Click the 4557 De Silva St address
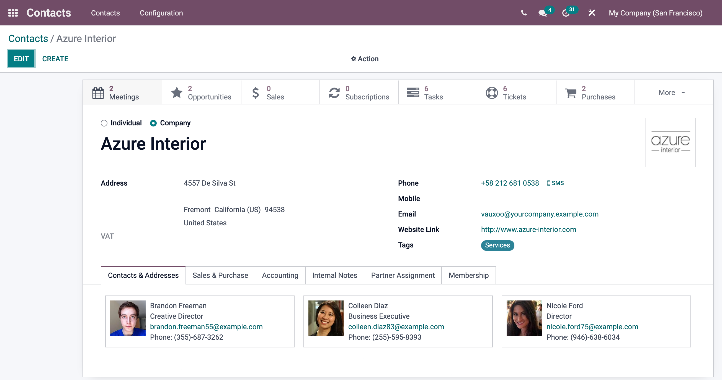The image size is (722, 380). point(210,183)
